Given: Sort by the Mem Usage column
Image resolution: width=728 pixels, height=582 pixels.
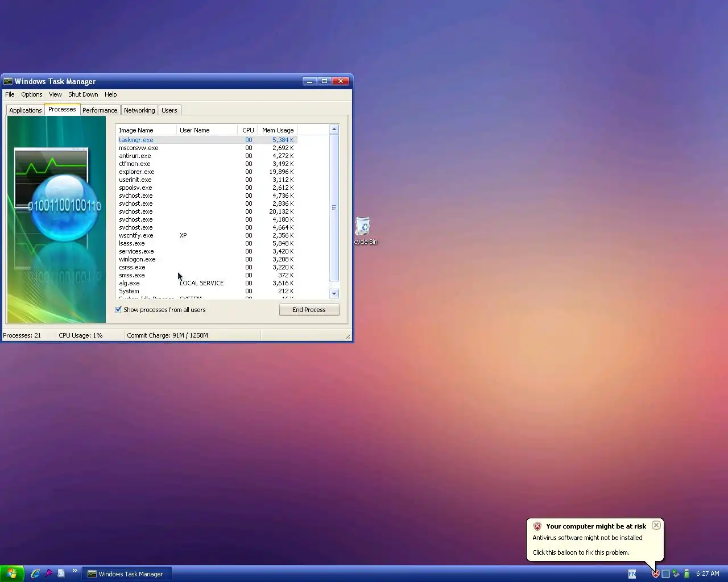Looking at the screenshot, I should coord(278,130).
